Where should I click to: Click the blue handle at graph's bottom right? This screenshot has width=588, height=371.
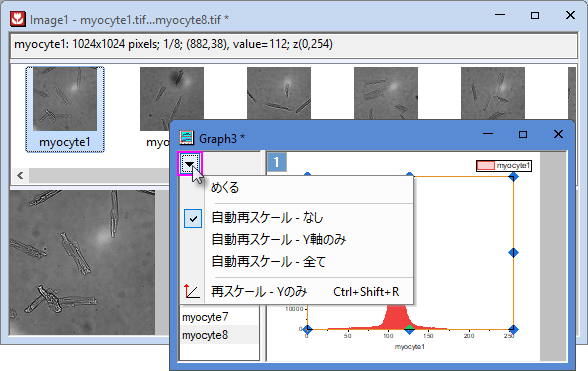(x=513, y=329)
